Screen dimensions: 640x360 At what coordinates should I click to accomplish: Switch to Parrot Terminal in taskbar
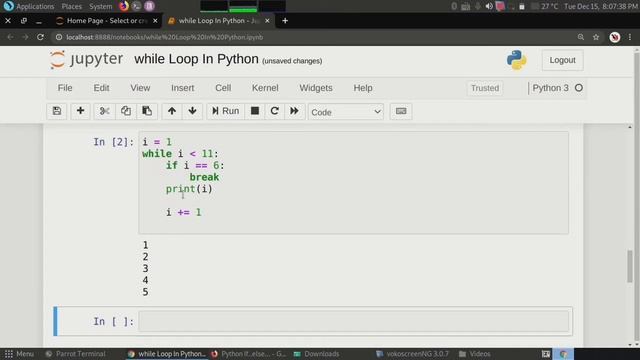[76, 354]
